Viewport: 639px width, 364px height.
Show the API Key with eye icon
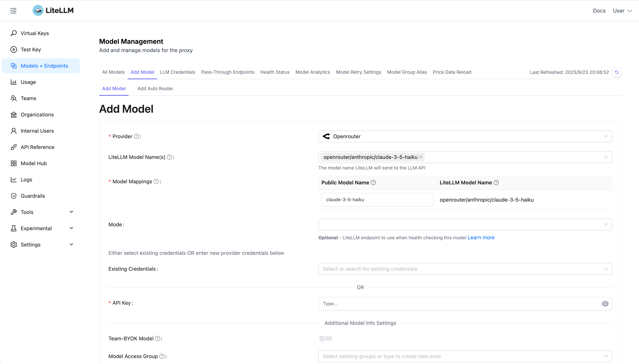point(605,304)
